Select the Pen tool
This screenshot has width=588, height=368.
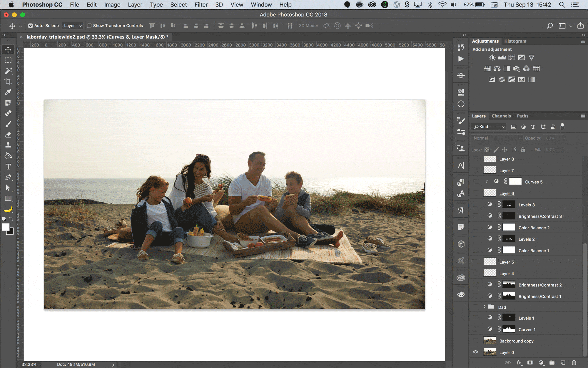pos(8,177)
